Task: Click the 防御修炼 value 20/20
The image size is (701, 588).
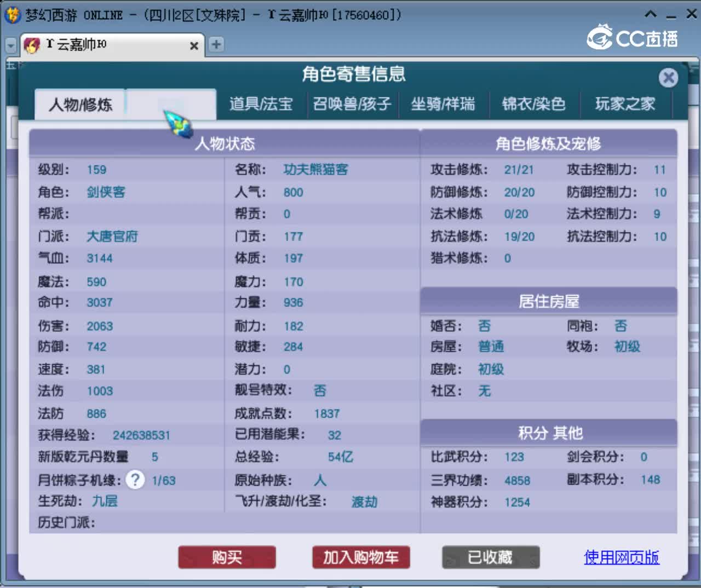Action: [x=519, y=192]
